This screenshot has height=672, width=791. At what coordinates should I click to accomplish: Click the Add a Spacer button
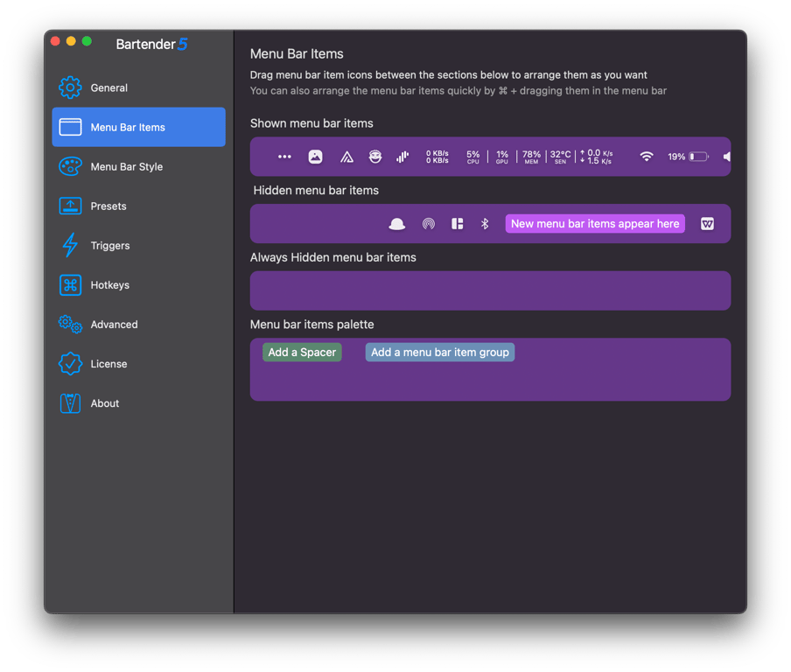(302, 352)
